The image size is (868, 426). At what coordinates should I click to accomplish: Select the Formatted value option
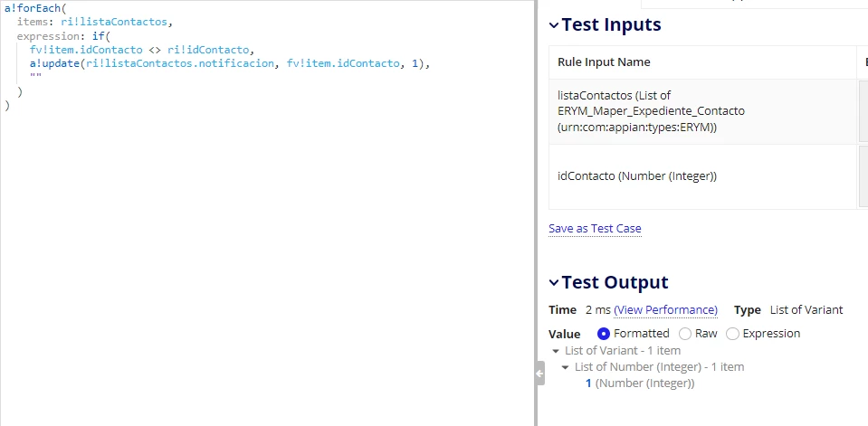coord(604,334)
